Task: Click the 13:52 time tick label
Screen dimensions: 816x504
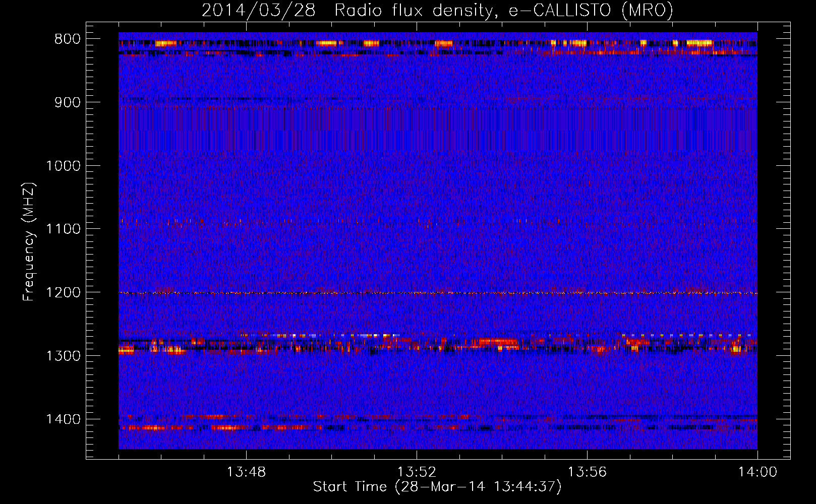Action: click(x=417, y=472)
